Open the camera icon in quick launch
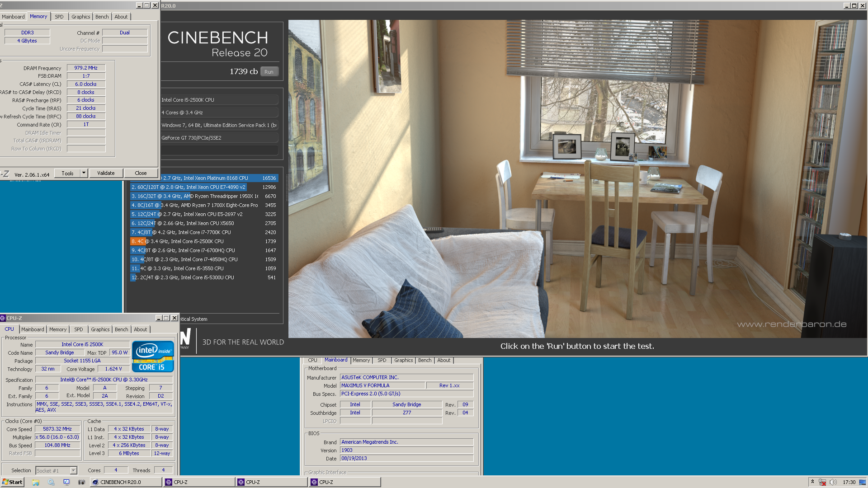868x488 pixels. point(81,482)
